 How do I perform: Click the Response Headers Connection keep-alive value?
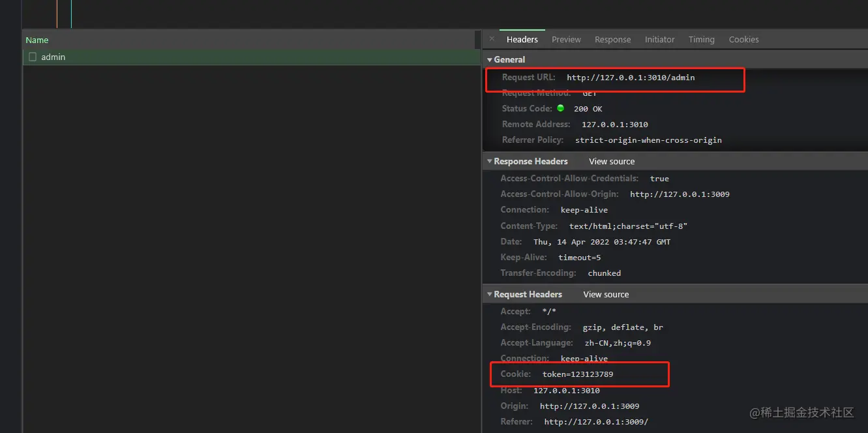(584, 210)
